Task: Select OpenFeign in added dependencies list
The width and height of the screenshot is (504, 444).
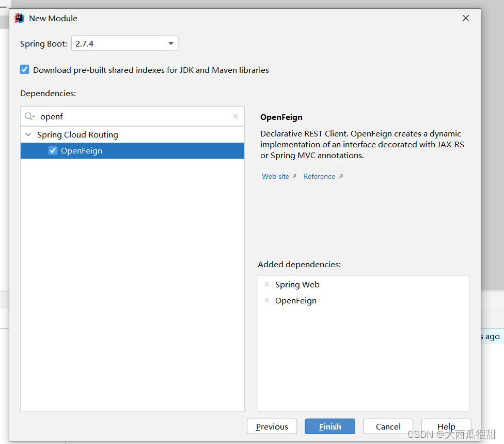Action: 296,300
